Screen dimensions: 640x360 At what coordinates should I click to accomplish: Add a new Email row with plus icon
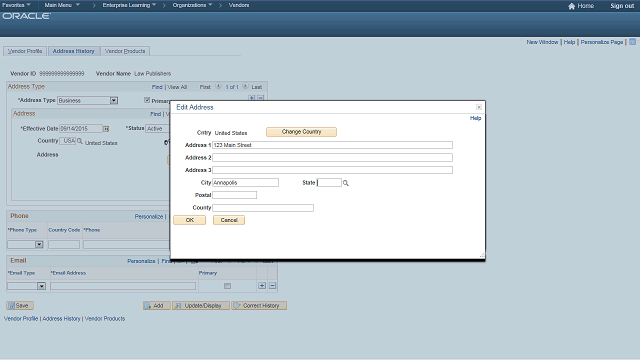click(x=262, y=286)
